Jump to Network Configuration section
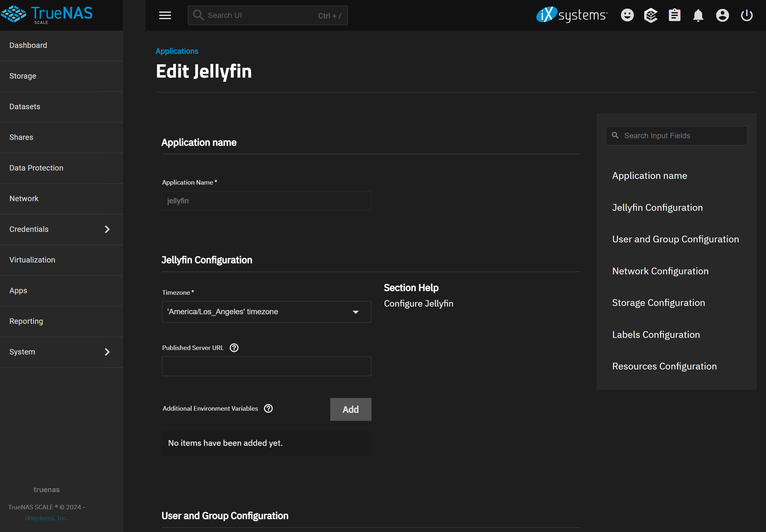The image size is (766, 532). tap(660, 271)
